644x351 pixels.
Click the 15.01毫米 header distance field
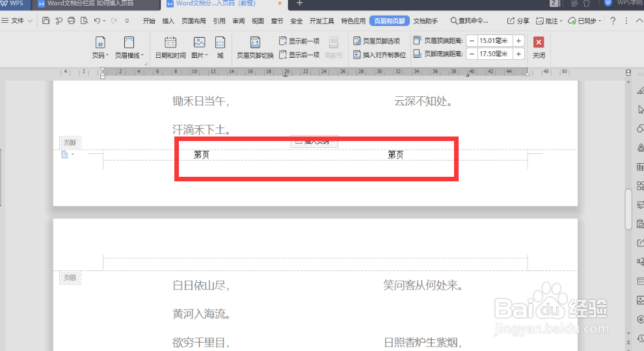click(495, 41)
